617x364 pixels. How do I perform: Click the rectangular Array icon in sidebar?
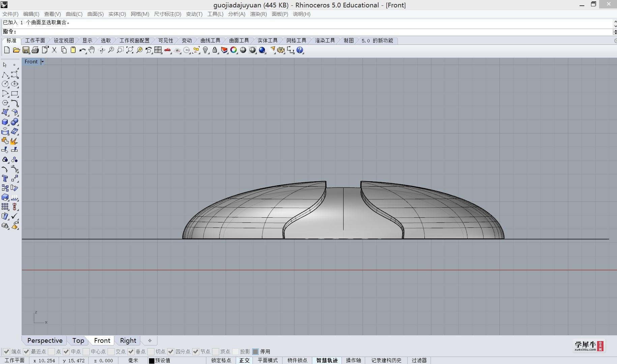(5, 207)
